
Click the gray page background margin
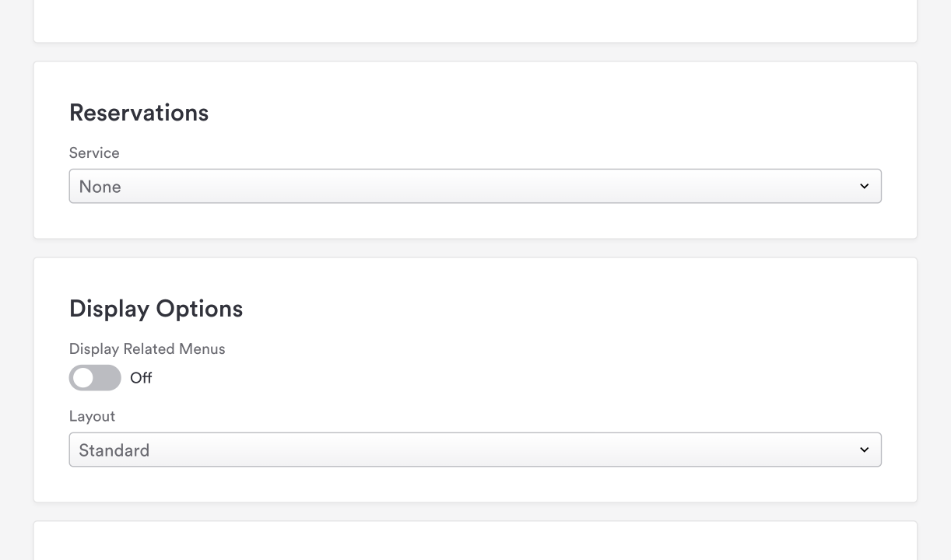tap(16, 280)
